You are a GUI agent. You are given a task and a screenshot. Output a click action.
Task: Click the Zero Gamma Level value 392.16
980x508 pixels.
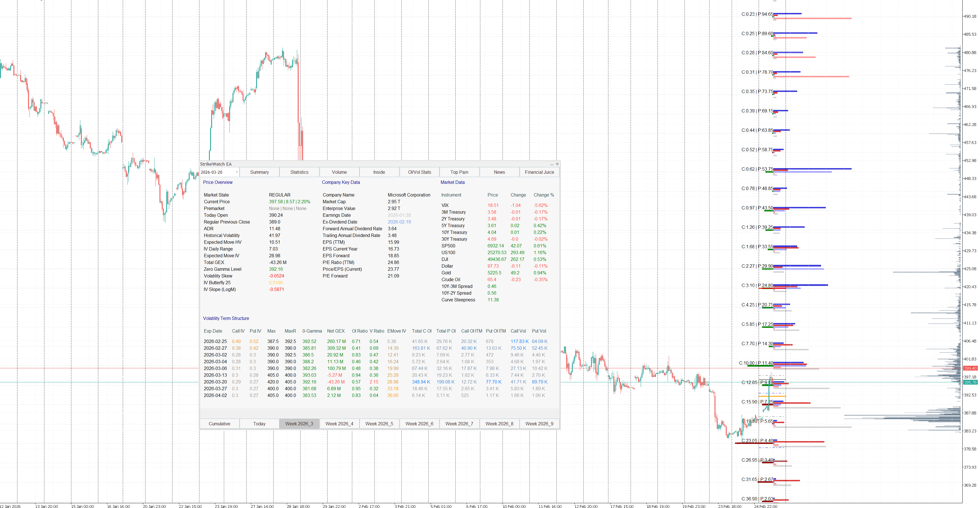(276, 269)
